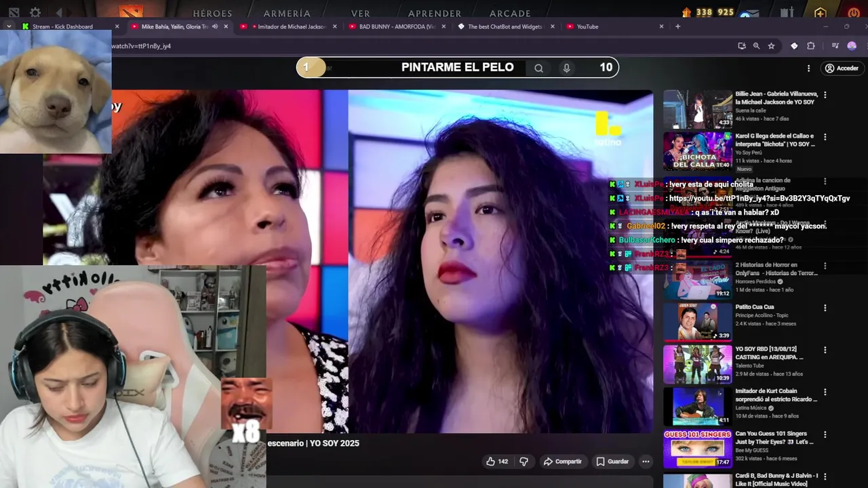Close the best ChatBot and Widgets tab
The width and height of the screenshot is (868, 488).
pos(552,26)
